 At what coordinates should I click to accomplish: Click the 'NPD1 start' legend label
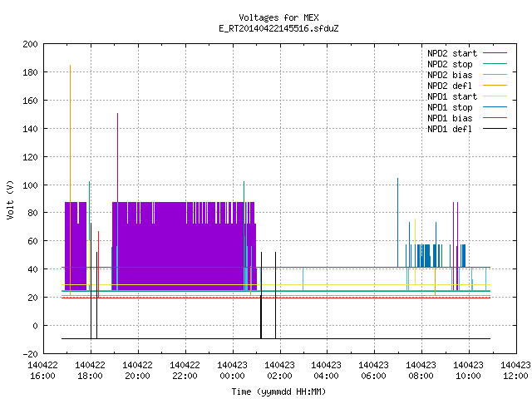click(x=452, y=96)
